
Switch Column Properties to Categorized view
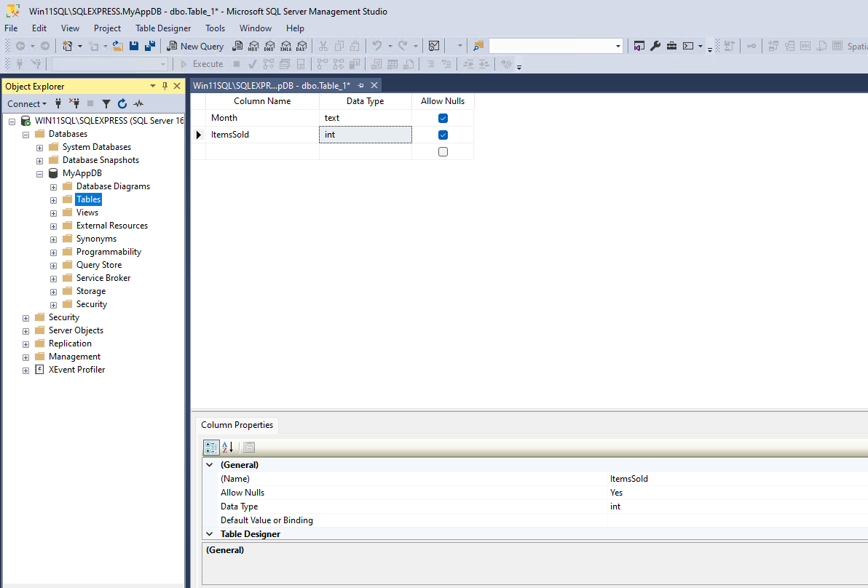click(x=211, y=447)
